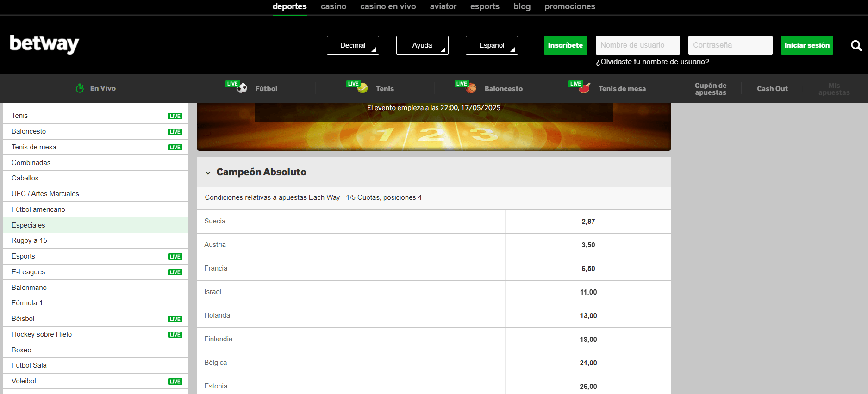868x394 pixels.
Task: Click LIVE badge next to E-Leagues
Action: tap(175, 272)
